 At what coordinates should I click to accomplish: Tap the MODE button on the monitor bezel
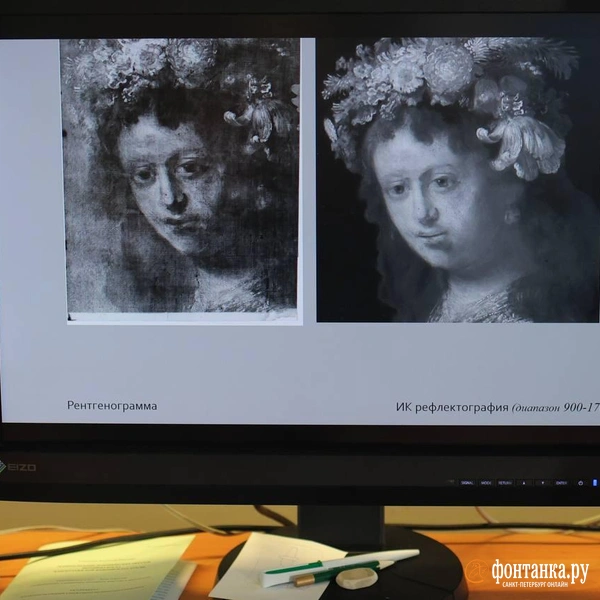486,483
